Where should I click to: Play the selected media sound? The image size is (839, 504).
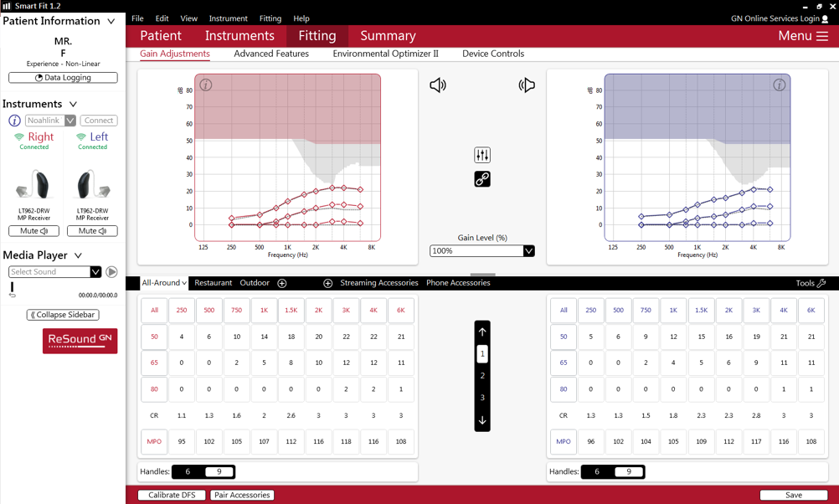111,272
